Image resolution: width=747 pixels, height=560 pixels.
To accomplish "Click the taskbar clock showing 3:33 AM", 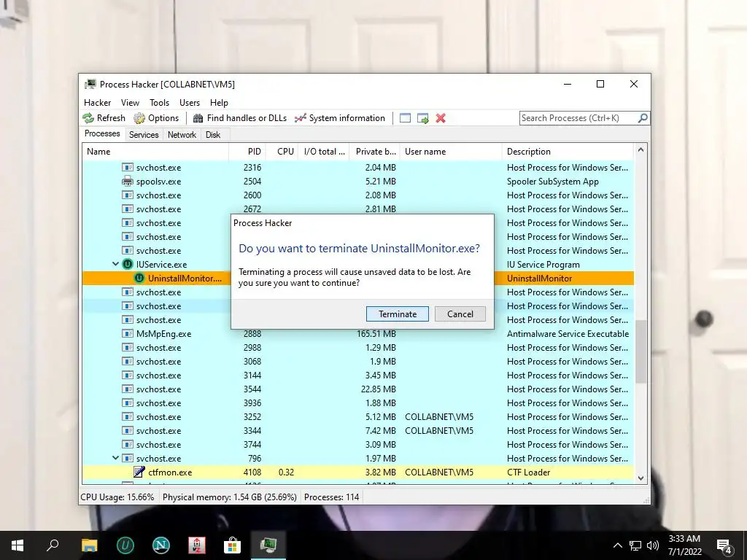I will click(684, 545).
